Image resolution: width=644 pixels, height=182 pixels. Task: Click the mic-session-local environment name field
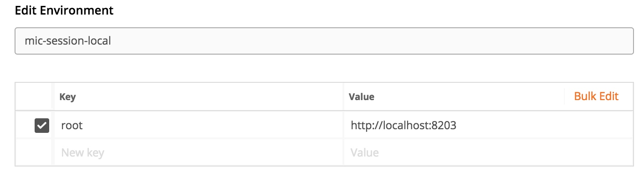coord(324,41)
